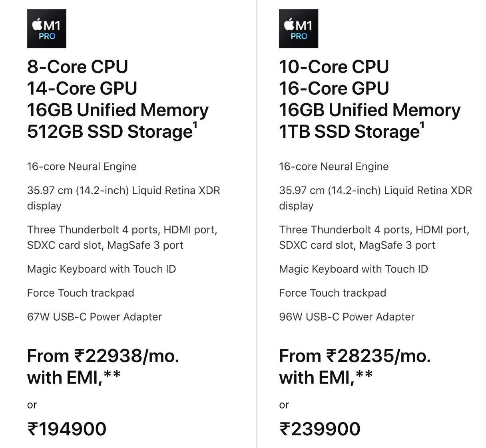The height and width of the screenshot is (448, 486).
Task: Click the 1TB SSD Storage heading
Action: [349, 132]
